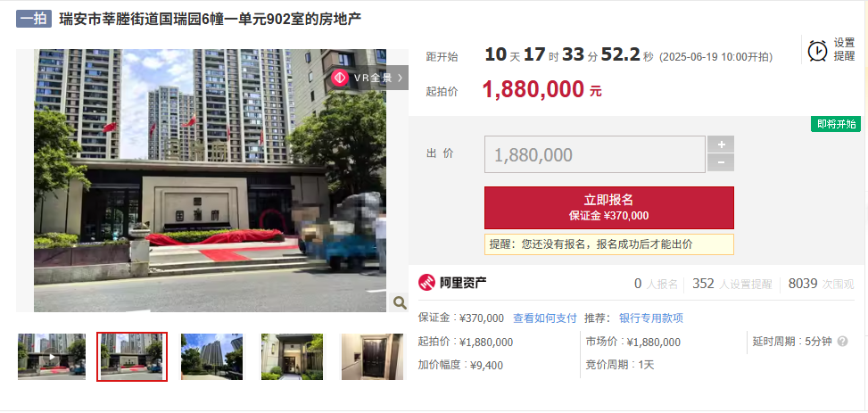Click the 即将开始 status tag
This screenshot has width=868, height=413.
tap(836, 124)
